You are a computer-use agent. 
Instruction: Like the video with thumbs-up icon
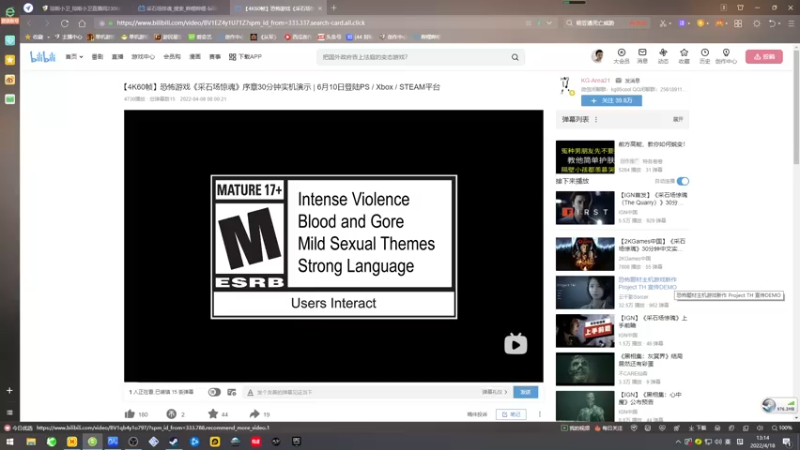tap(130, 414)
